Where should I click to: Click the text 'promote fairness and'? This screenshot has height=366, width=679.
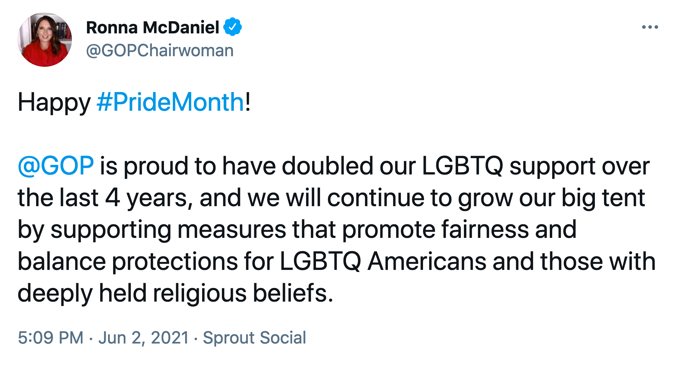(459, 230)
